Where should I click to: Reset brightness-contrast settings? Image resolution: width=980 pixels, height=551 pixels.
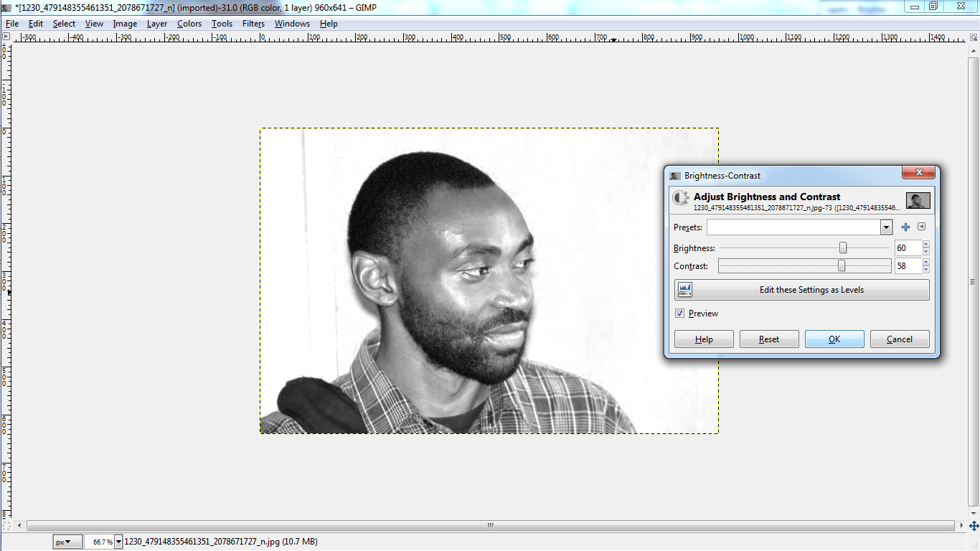pyautogui.click(x=769, y=339)
